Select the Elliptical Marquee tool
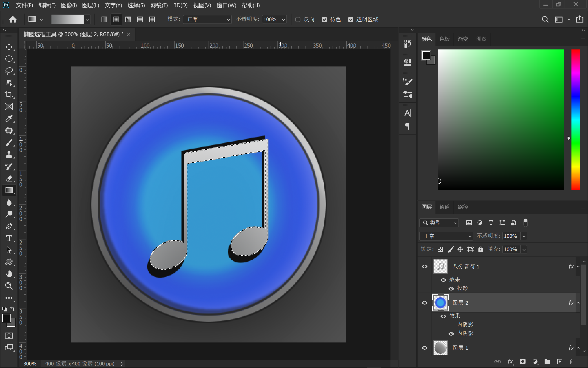The image size is (588, 368). [9, 59]
